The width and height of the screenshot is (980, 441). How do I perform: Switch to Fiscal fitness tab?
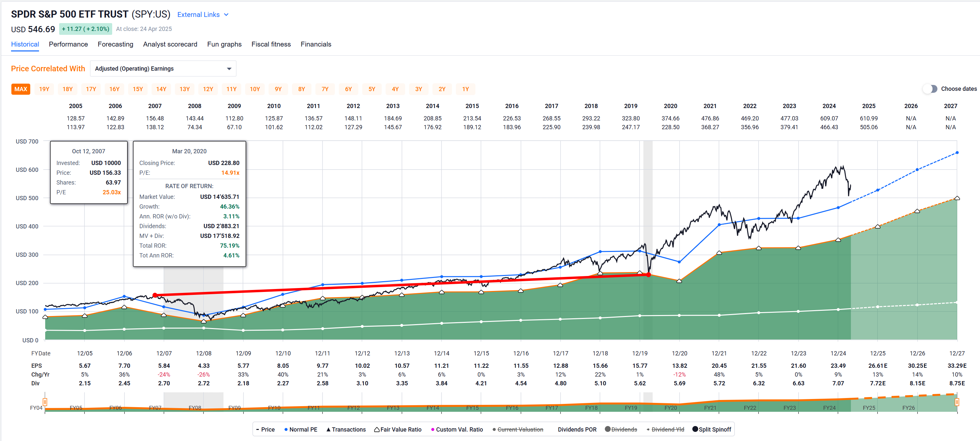pyautogui.click(x=271, y=44)
